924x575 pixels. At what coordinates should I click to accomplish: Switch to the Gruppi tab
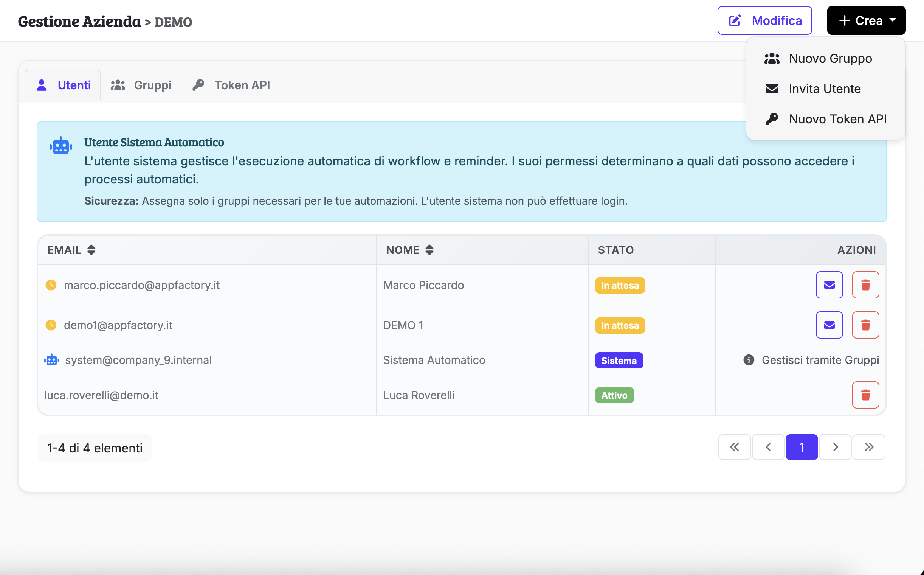coord(141,85)
